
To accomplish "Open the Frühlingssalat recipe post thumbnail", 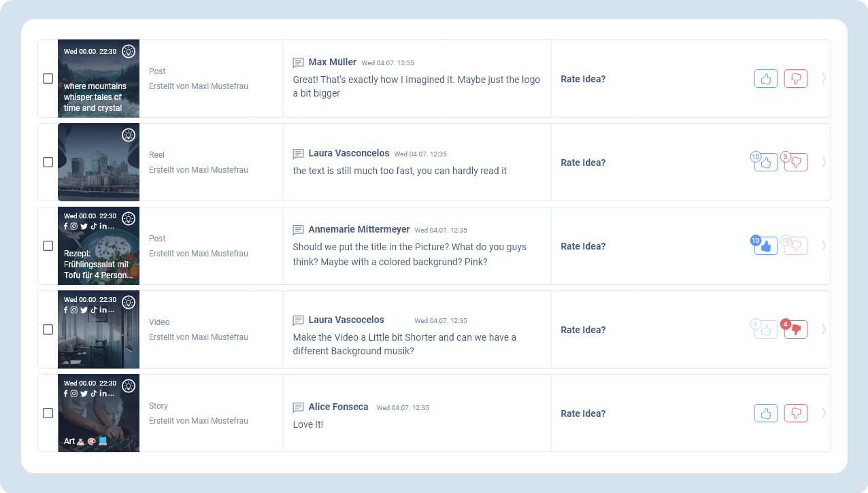I will pos(99,246).
